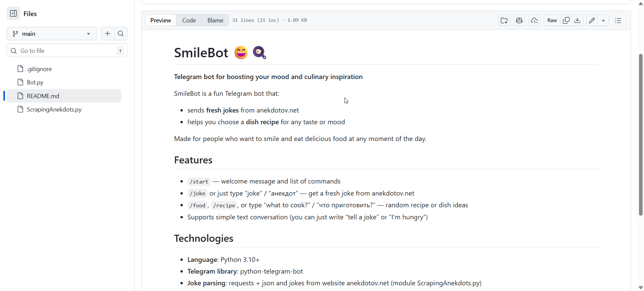Edit this file with pencil icon
Image resolution: width=644 pixels, height=291 pixels.
point(592,21)
